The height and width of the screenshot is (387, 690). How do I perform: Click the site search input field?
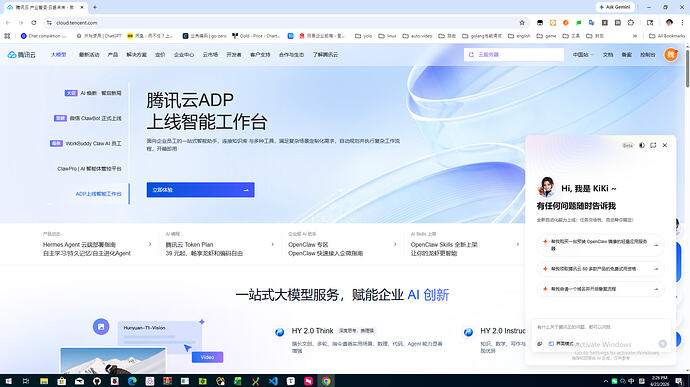click(x=514, y=55)
